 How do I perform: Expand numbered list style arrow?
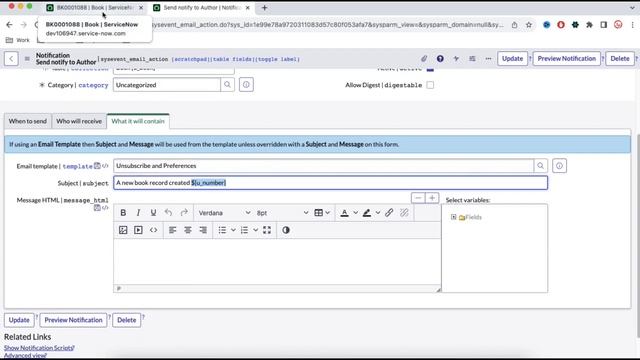255,230
